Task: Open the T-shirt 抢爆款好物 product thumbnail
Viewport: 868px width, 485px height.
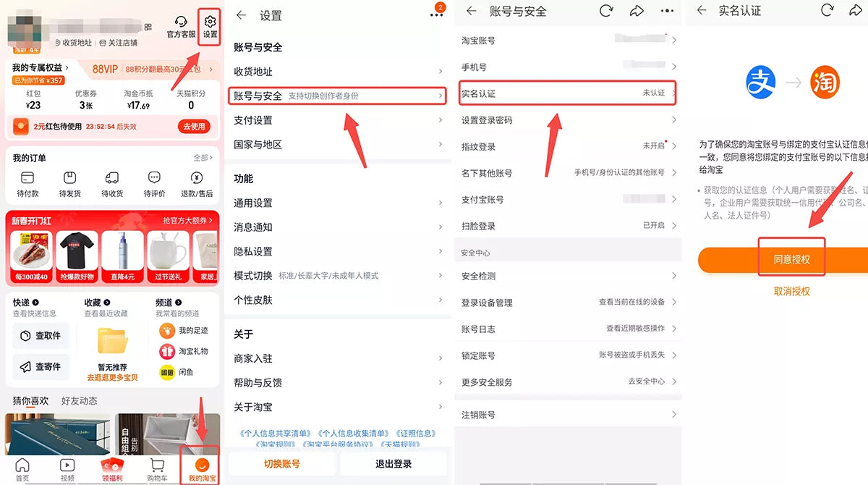Action: pos(77,257)
